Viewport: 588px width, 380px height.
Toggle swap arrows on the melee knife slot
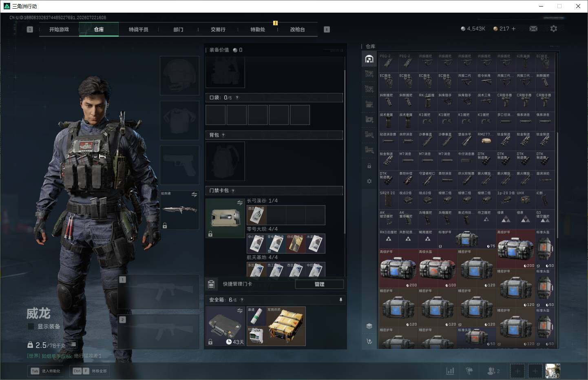[194, 194]
